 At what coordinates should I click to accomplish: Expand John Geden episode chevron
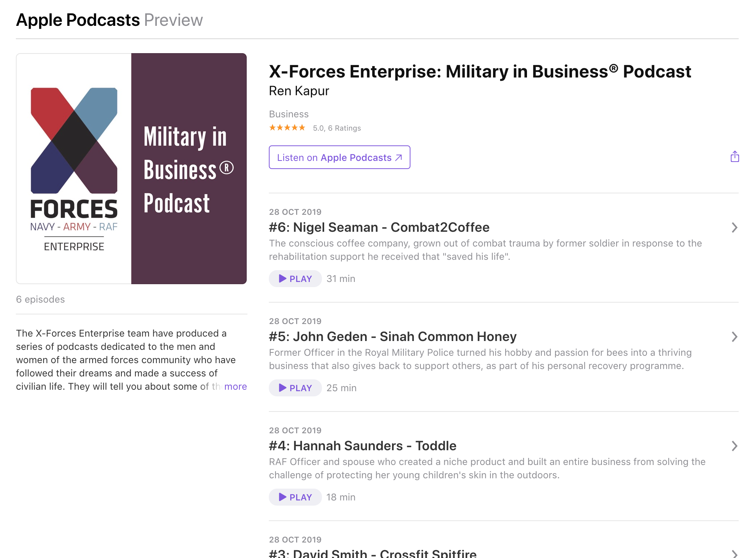pos(734,337)
